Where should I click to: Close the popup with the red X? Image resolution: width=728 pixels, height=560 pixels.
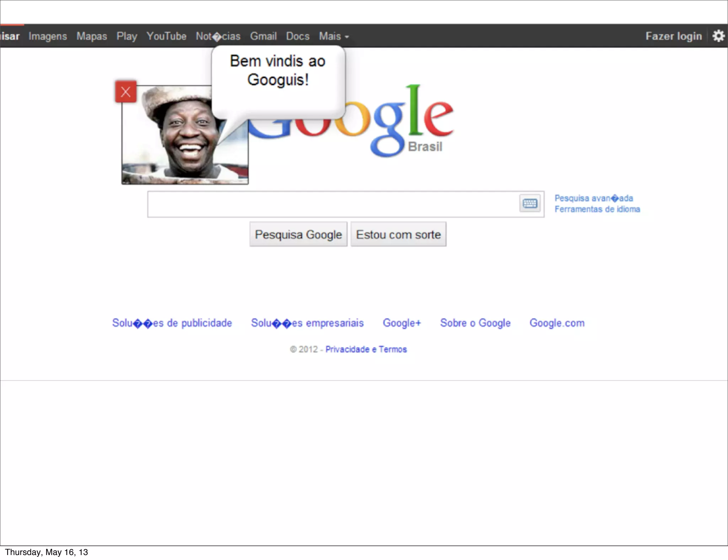tap(125, 92)
